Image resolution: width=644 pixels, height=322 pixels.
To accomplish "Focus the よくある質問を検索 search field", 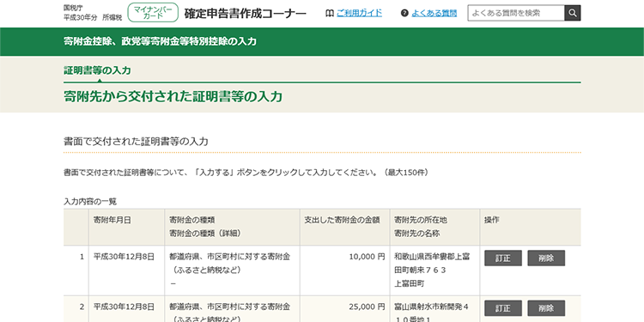I will 516,13.
